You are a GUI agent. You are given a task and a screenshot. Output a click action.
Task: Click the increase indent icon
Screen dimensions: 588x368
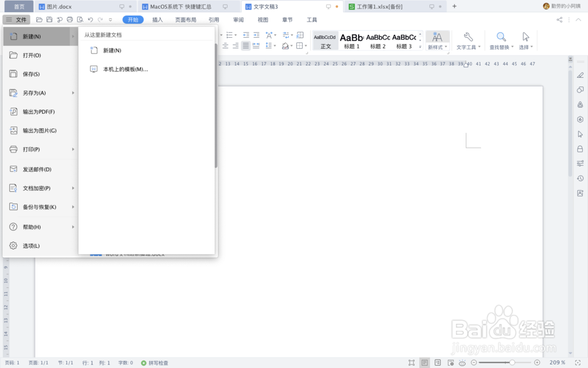(x=256, y=35)
